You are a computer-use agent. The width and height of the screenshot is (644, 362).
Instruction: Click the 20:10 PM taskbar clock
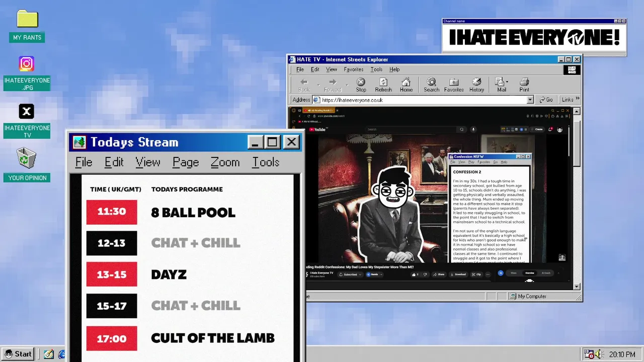(622, 354)
